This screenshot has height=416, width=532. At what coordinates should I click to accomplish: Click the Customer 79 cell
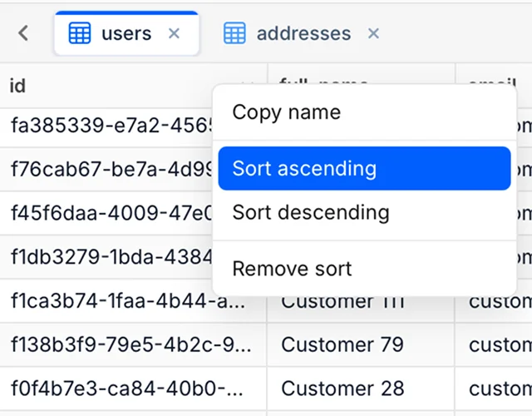361,344
